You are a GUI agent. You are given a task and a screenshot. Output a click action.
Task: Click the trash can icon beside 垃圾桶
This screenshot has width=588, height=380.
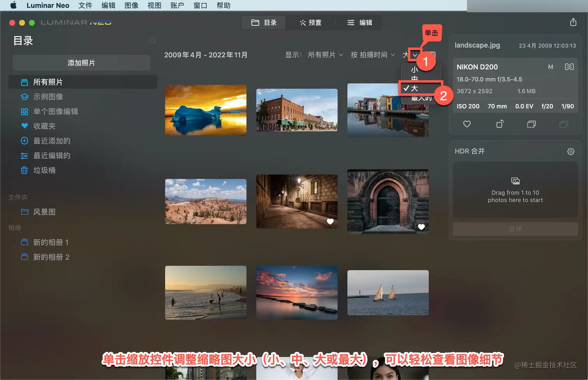click(x=24, y=170)
